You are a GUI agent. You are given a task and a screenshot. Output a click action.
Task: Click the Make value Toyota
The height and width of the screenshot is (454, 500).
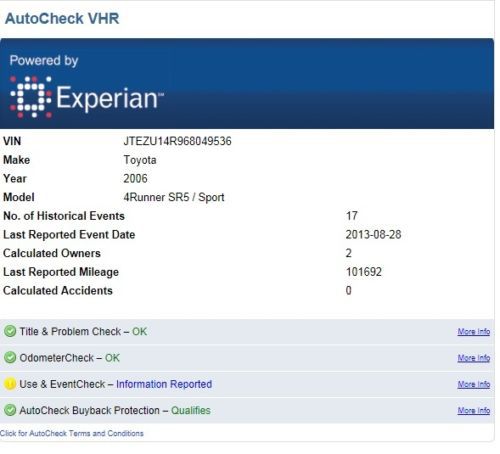[x=140, y=160]
